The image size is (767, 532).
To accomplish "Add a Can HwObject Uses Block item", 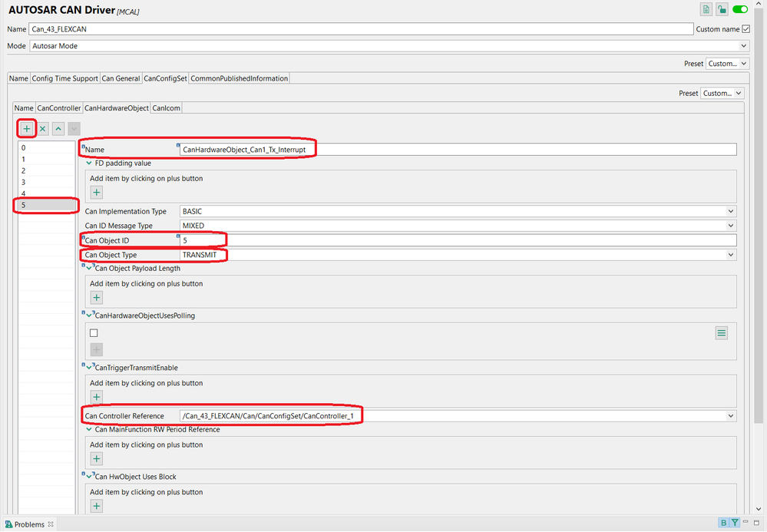I will pos(97,506).
